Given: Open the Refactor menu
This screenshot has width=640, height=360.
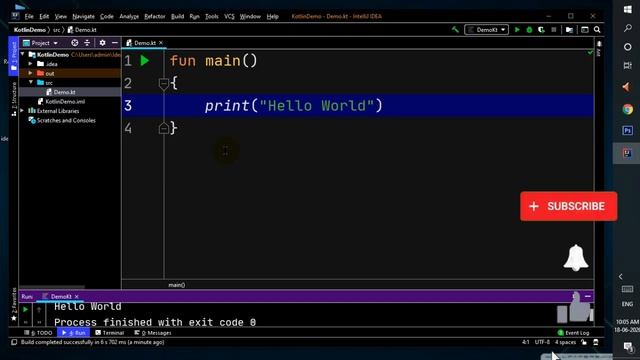Looking at the screenshot, I should coord(155,16).
